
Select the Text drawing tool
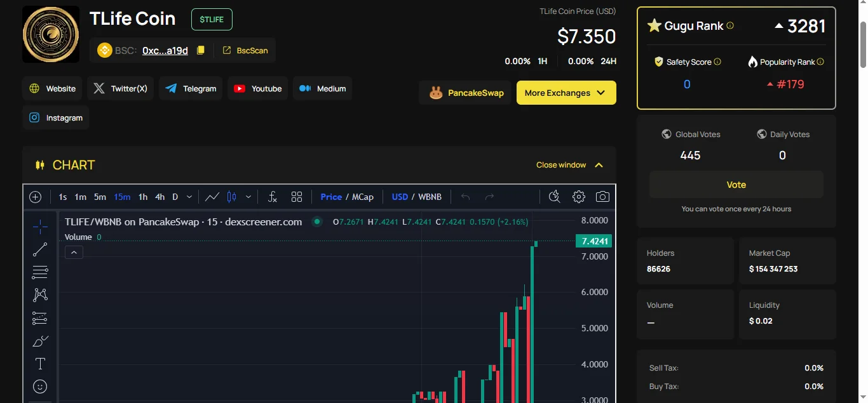pos(40,364)
